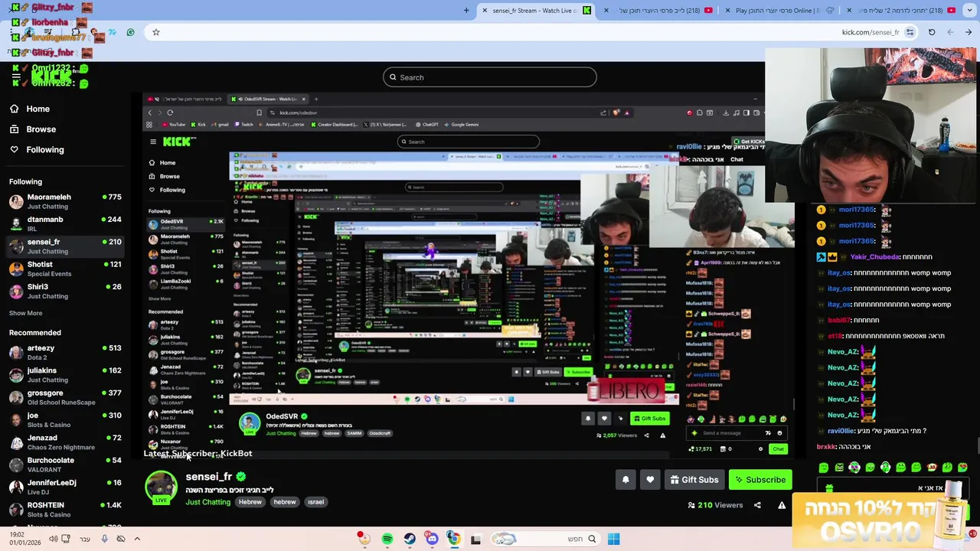Switch to the Play Online browser tab
This screenshot has width=980, height=551.
pyautogui.click(x=784, y=11)
